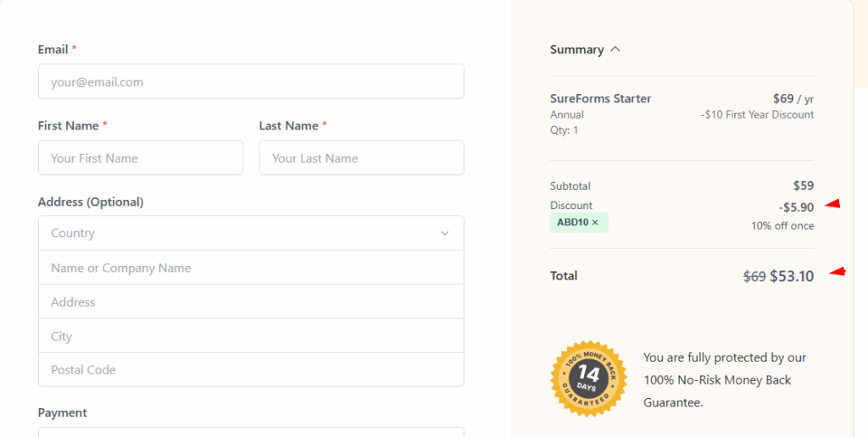Click the Summary heading text
Image resolution: width=868 pixels, height=437 pixels.
tap(576, 50)
